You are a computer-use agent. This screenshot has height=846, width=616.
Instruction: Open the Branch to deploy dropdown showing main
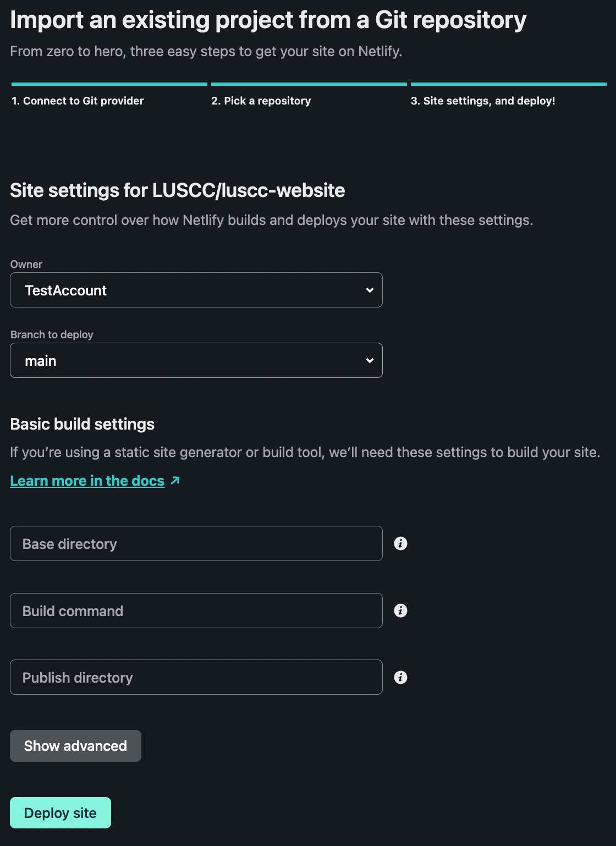[196, 360]
